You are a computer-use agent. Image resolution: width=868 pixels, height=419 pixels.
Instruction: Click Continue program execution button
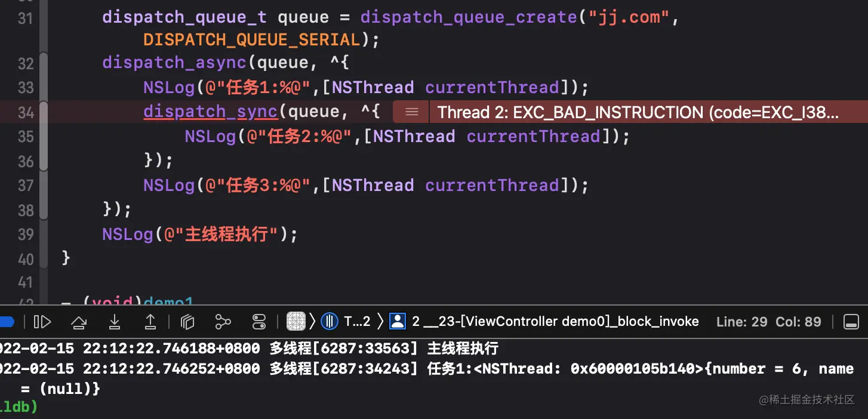point(42,322)
